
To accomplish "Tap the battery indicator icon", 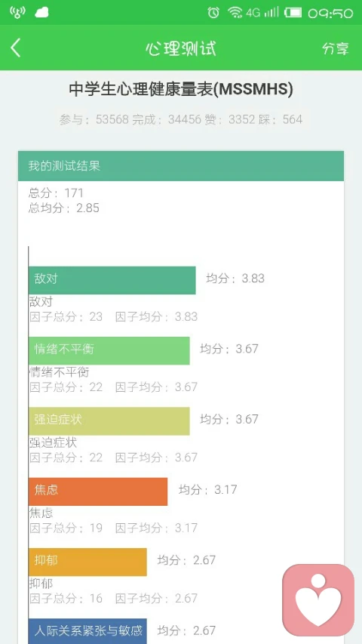I will point(293,12).
